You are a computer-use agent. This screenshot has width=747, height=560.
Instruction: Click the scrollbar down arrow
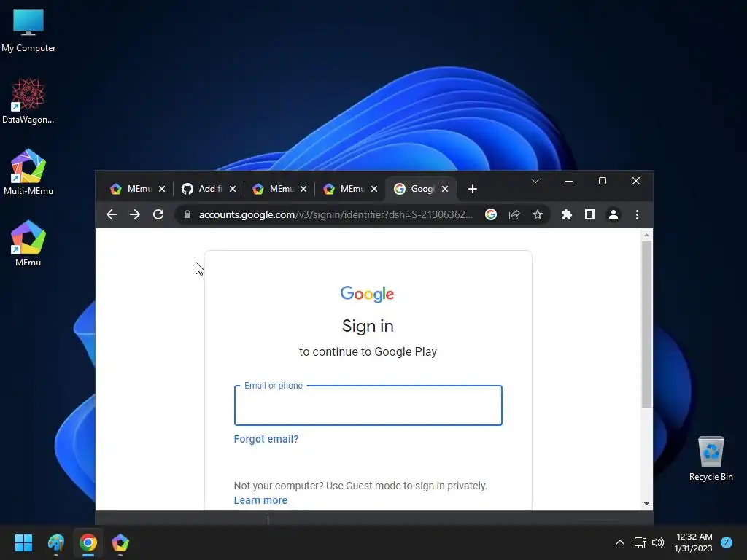646,504
